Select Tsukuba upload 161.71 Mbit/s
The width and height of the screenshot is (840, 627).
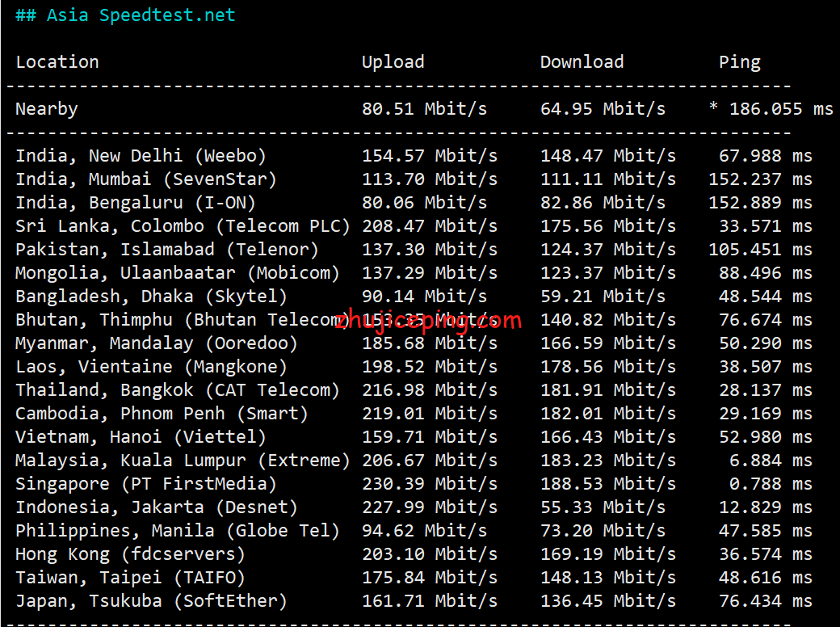[430, 602]
